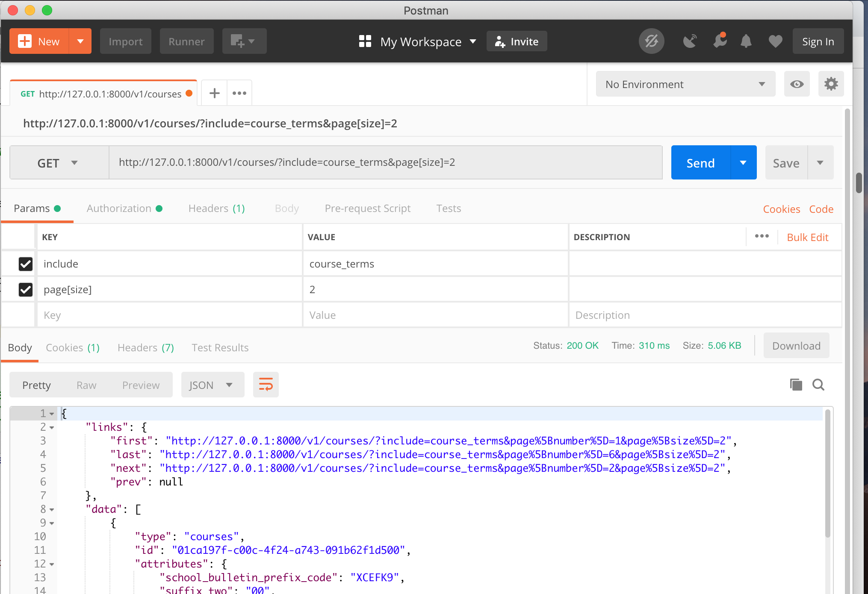Open the notifications bell
The width and height of the screenshot is (868, 594).
(x=746, y=41)
